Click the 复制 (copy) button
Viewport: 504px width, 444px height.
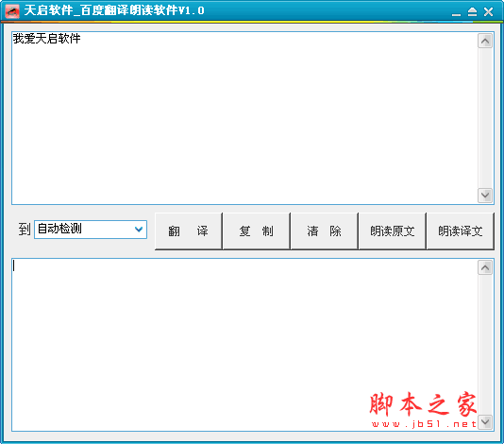[x=257, y=231]
